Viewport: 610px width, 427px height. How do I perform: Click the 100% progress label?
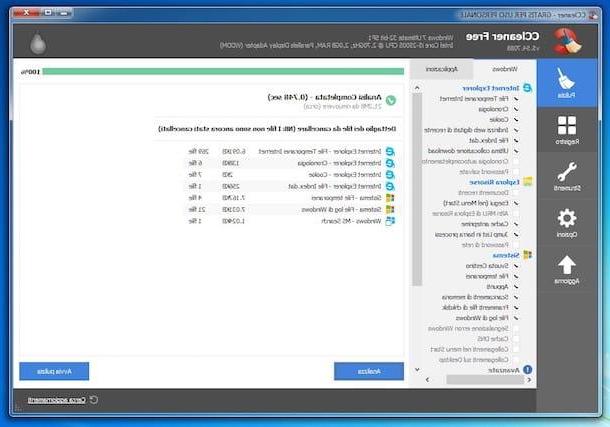pyautogui.click(x=30, y=72)
